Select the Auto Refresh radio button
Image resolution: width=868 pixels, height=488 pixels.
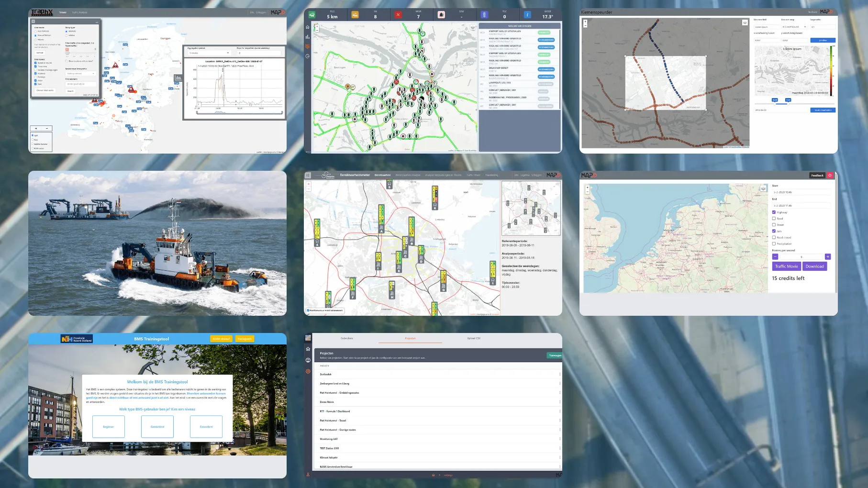[36, 32]
